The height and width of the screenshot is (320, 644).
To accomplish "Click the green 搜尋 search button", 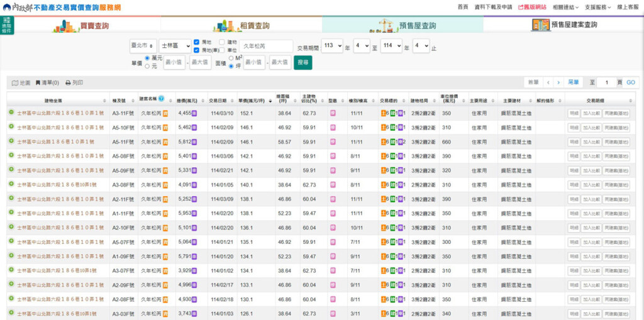I will click(x=303, y=63).
